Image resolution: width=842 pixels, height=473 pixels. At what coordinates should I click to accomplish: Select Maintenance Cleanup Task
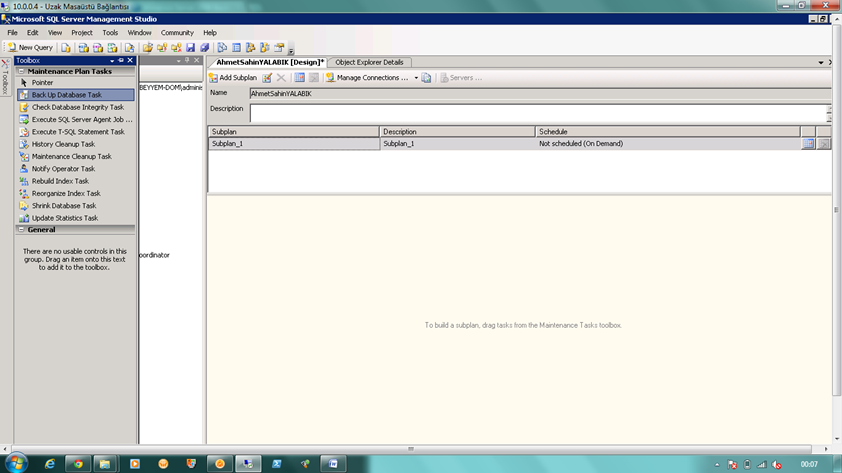(75, 157)
